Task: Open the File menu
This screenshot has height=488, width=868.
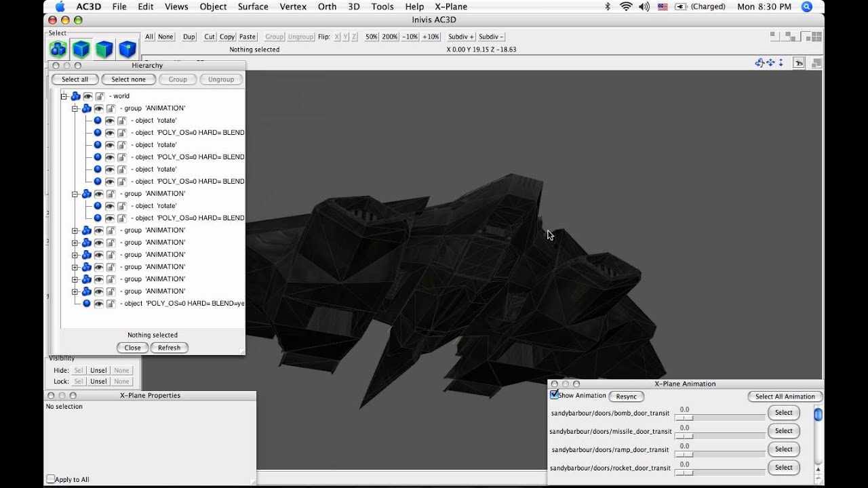Action: coord(119,7)
